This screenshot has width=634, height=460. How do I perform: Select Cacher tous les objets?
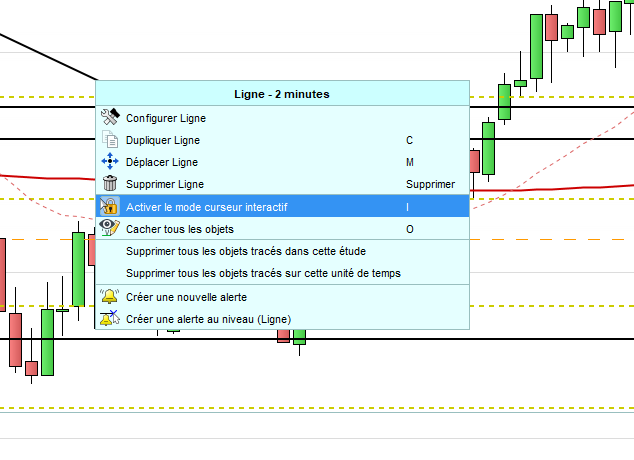click(282, 228)
